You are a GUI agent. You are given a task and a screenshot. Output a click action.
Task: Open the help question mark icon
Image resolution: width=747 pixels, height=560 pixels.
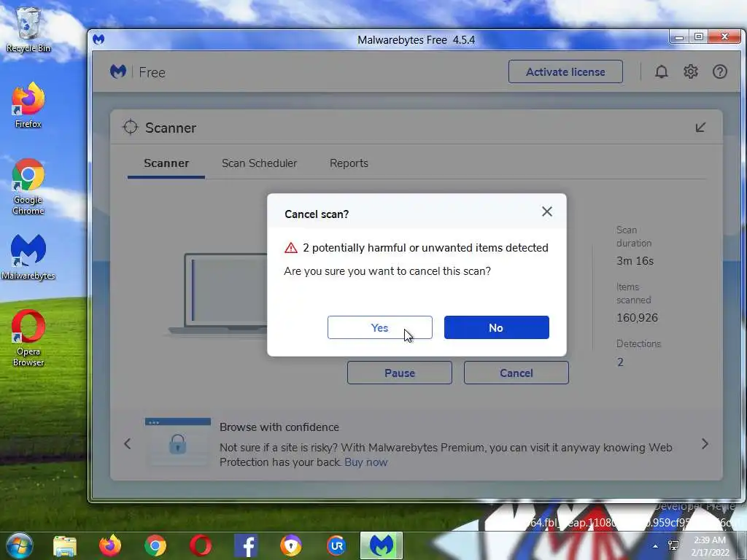720,72
